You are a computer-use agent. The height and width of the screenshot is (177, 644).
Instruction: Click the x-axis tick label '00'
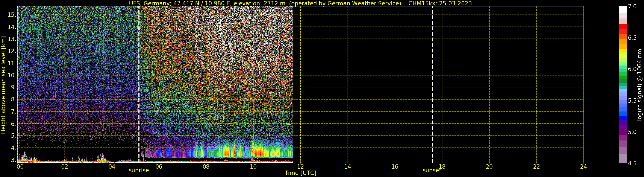(20, 166)
